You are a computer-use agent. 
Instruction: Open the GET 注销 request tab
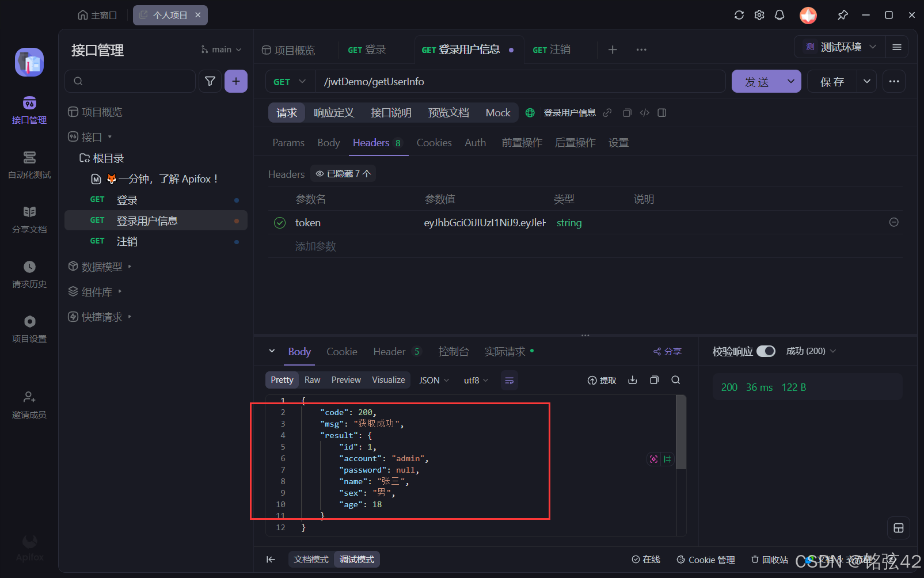pyautogui.click(x=551, y=50)
